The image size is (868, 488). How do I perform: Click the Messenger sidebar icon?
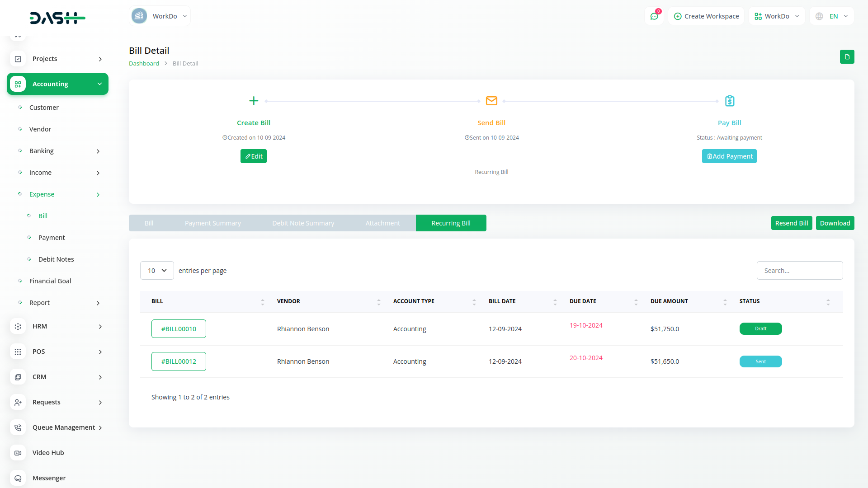(18, 478)
